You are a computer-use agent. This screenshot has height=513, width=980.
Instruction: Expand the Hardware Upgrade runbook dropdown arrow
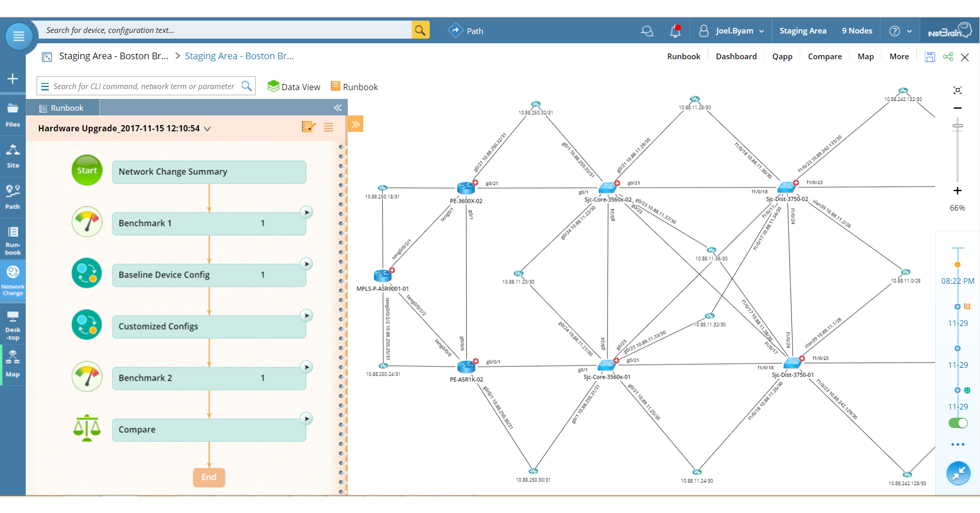207,129
